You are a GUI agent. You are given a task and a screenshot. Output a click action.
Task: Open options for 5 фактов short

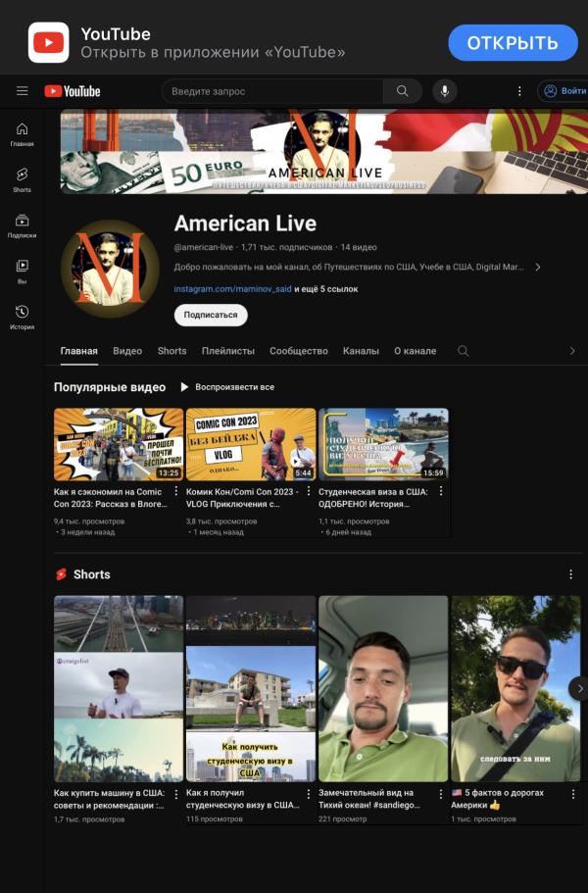click(x=573, y=793)
